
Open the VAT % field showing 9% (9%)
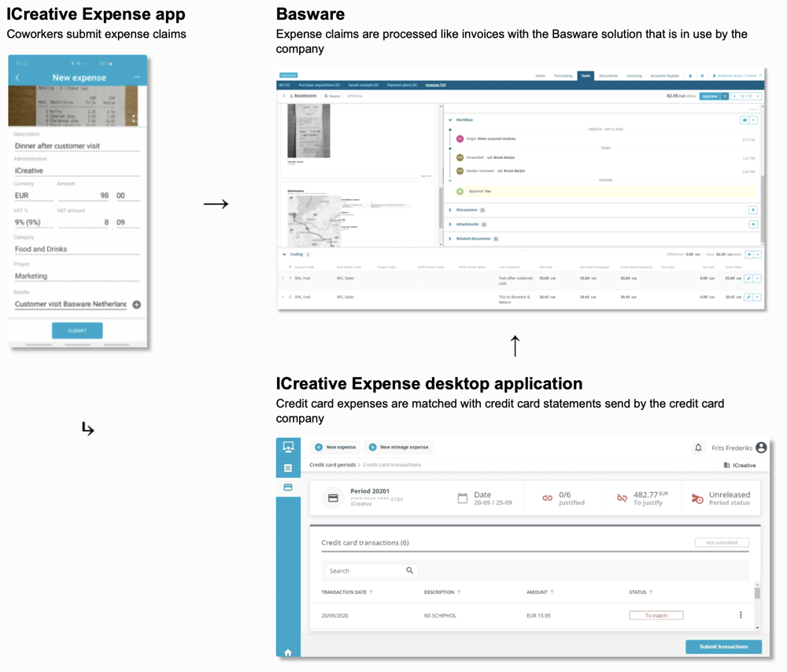click(x=34, y=223)
